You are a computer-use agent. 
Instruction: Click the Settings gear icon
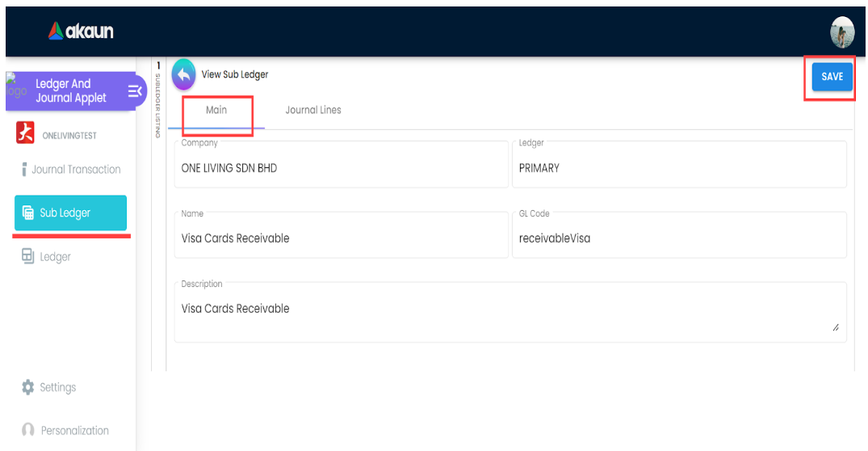tap(27, 386)
